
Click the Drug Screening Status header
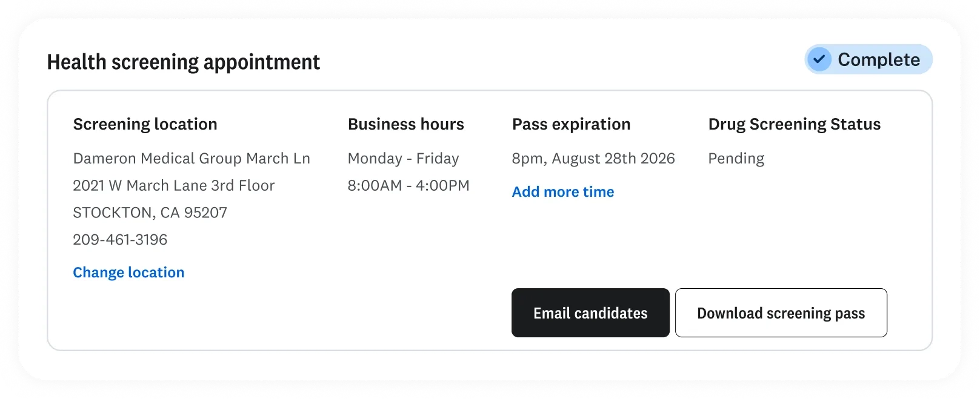pos(794,124)
